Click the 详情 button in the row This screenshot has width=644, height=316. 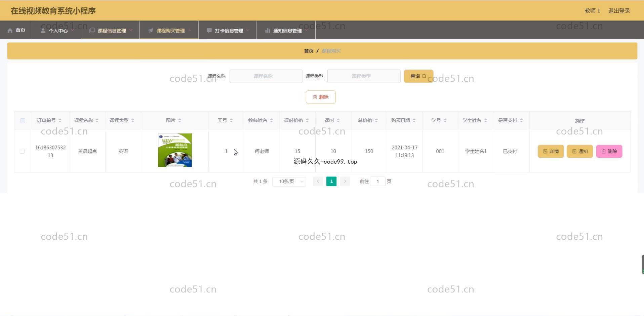[551, 151]
